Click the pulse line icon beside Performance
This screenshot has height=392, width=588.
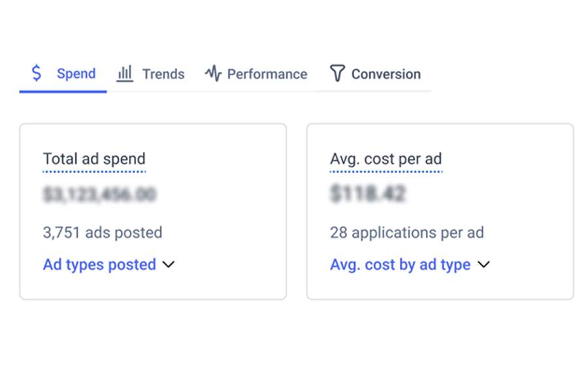(213, 74)
